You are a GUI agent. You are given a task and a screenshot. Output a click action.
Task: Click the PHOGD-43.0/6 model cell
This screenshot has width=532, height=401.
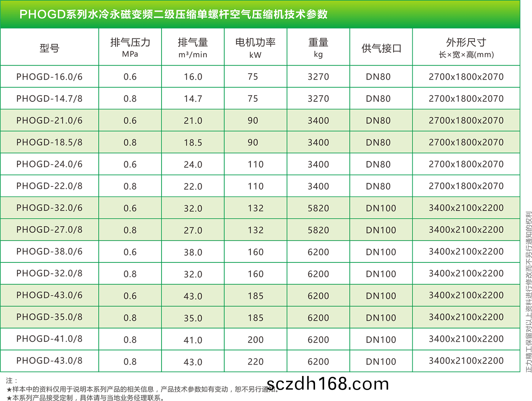point(49,295)
